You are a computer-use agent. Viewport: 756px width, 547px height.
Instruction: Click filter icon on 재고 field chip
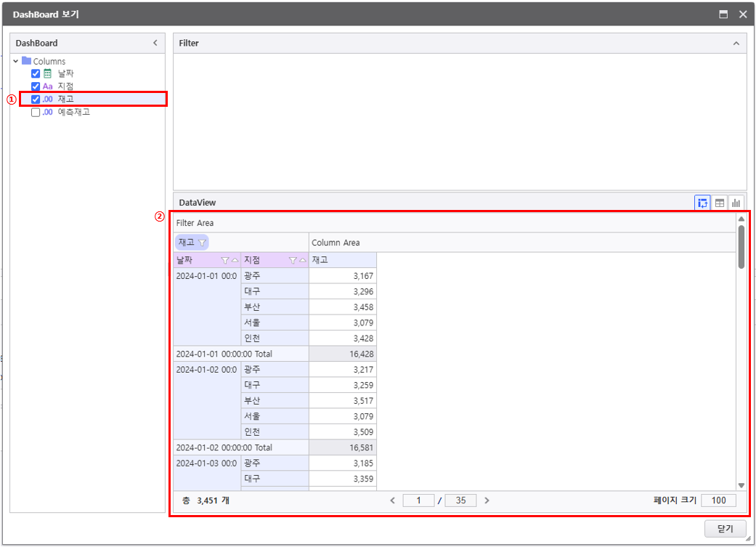202,243
